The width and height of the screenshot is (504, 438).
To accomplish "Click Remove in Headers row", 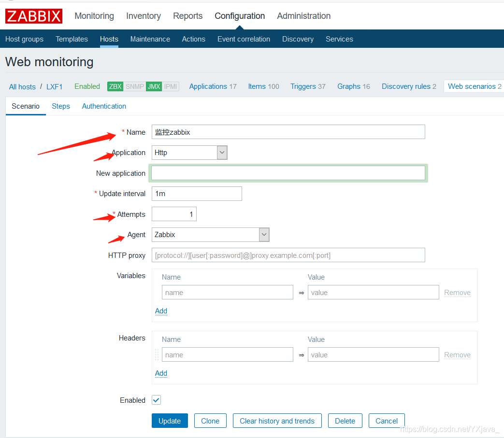I will pyautogui.click(x=457, y=355).
